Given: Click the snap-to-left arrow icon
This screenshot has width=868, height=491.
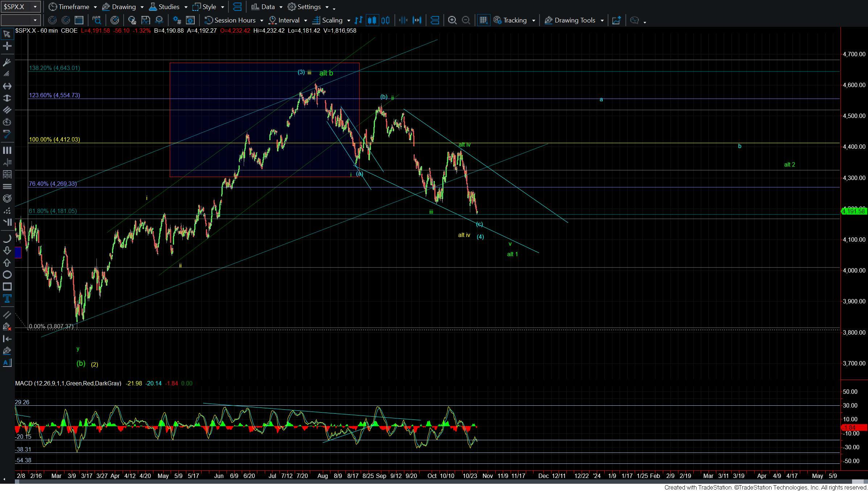Looking at the screenshot, I should point(7,339).
